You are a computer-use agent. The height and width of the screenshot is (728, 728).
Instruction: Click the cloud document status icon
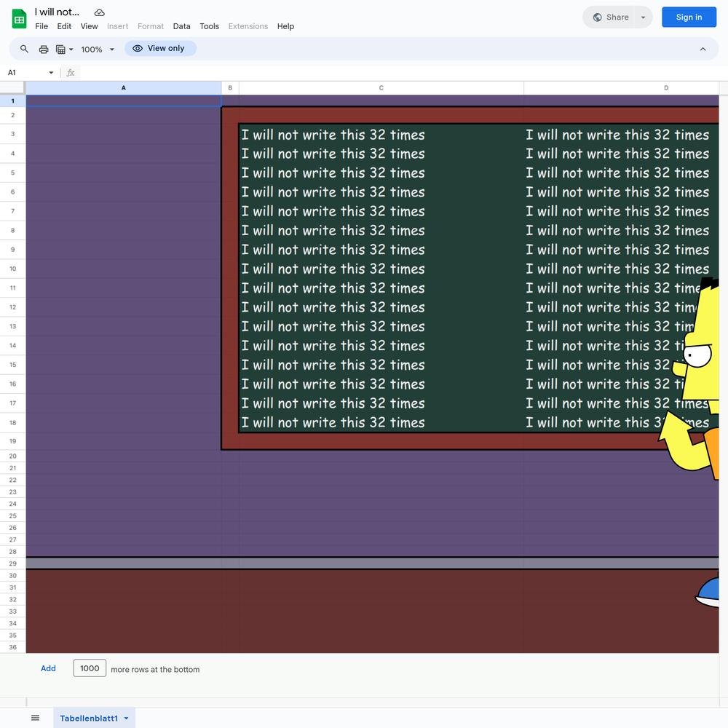(x=99, y=12)
